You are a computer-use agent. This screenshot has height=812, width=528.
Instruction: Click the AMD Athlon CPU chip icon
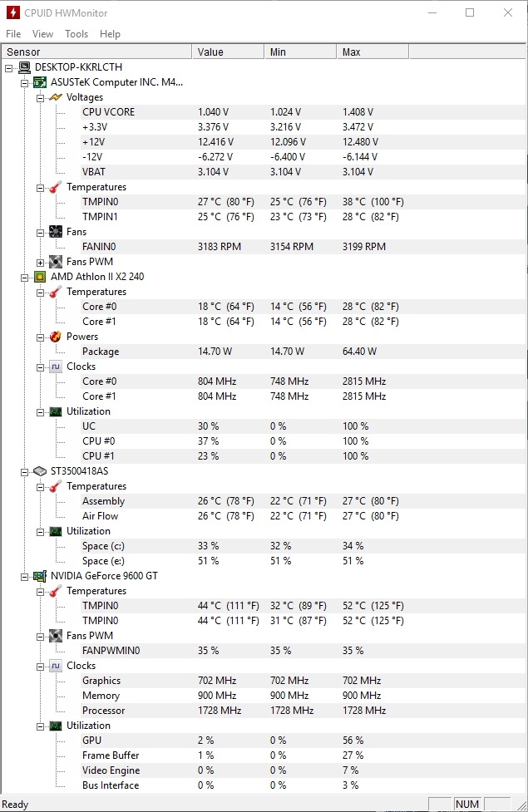[40, 277]
